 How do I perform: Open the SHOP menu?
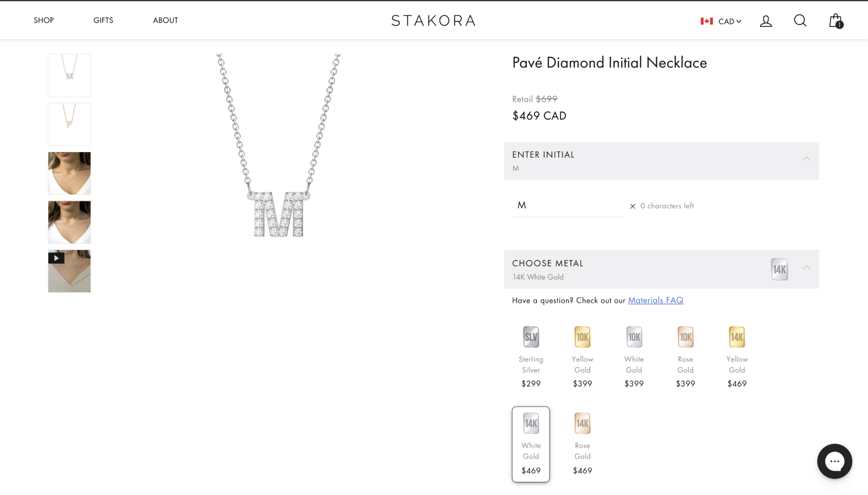[x=44, y=20]
